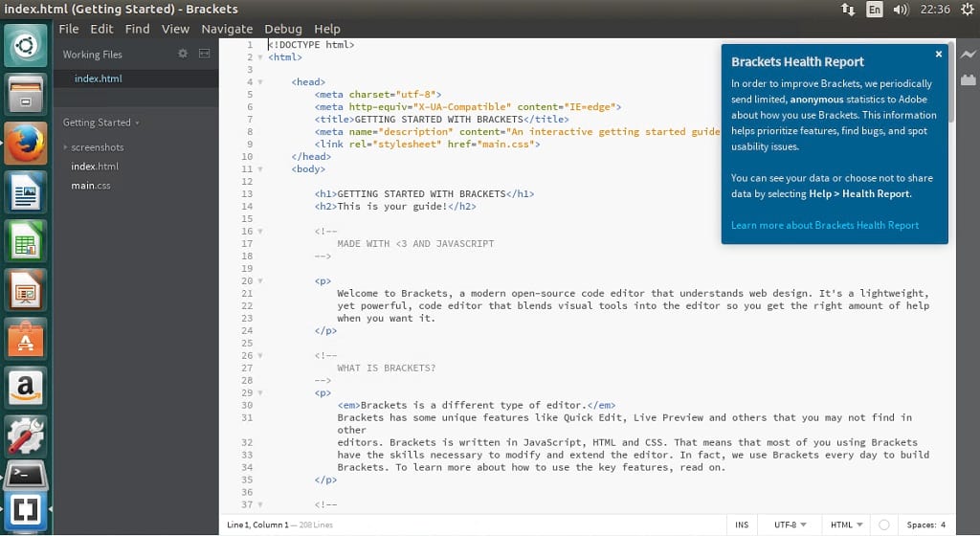Click Line 1, Column 1 cursor status
The width and height of the screenshot is (980, 536).
tap(257, 525)
